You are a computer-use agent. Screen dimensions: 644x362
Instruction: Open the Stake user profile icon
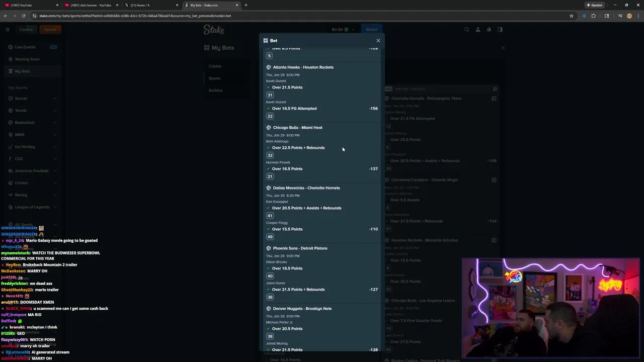click(x=478, y=30)
